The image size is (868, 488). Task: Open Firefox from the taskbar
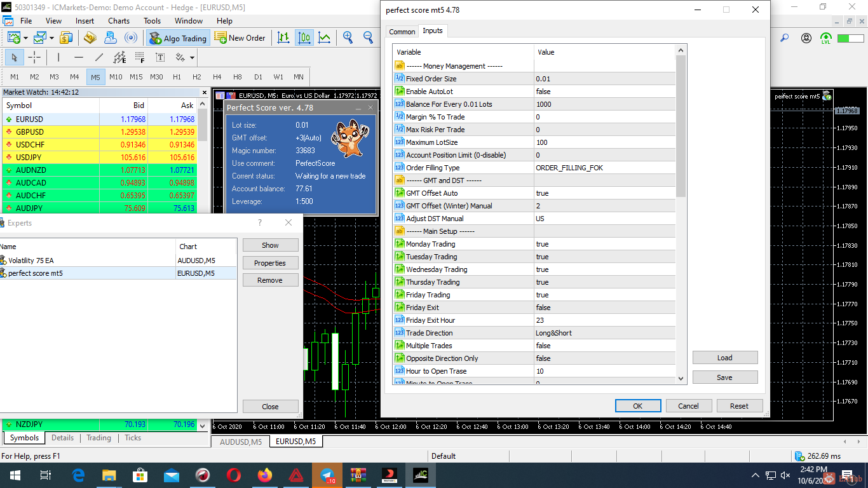[x=265, y=475]
